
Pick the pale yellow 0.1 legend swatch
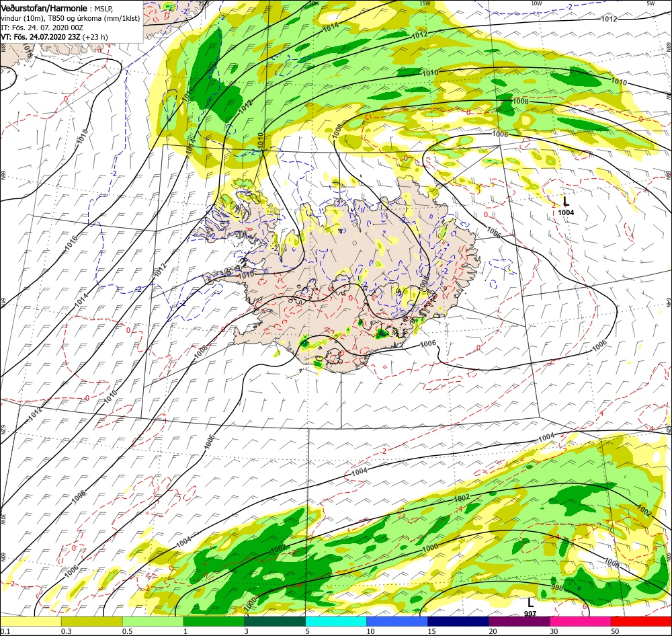[30, 621]
